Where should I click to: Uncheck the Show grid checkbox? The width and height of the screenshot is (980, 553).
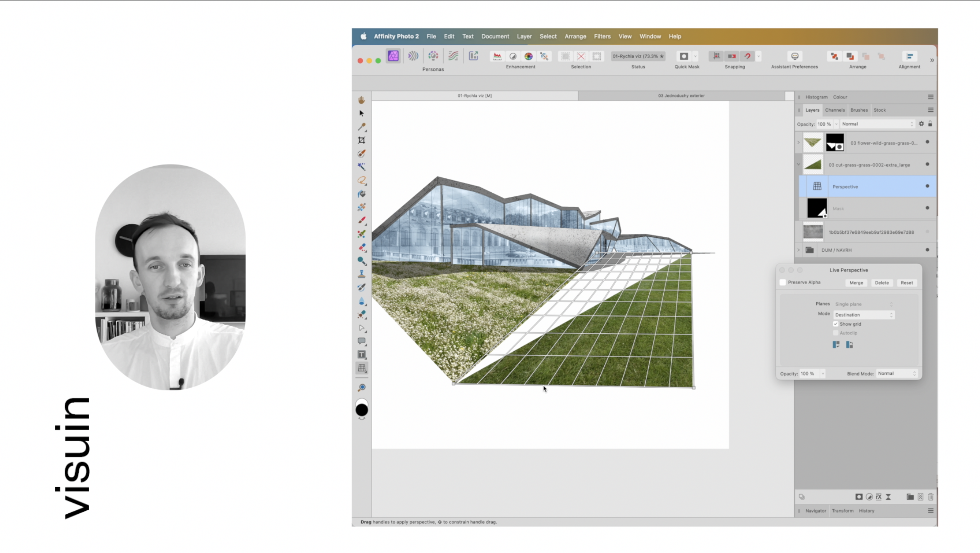(836, 324)
